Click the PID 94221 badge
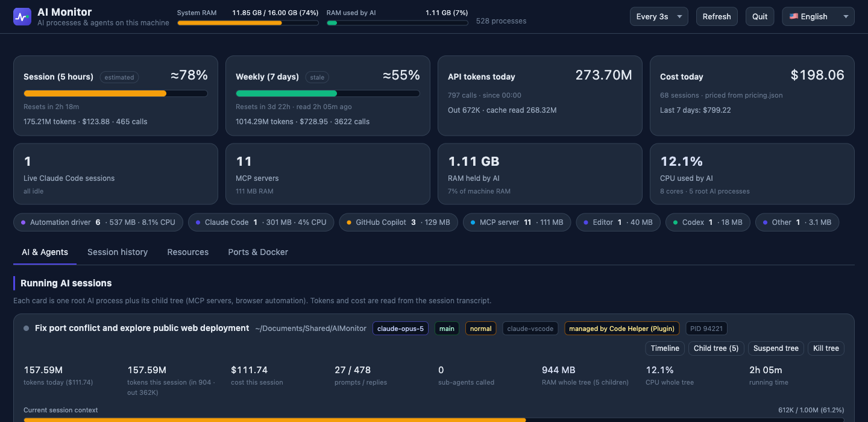 706,329
